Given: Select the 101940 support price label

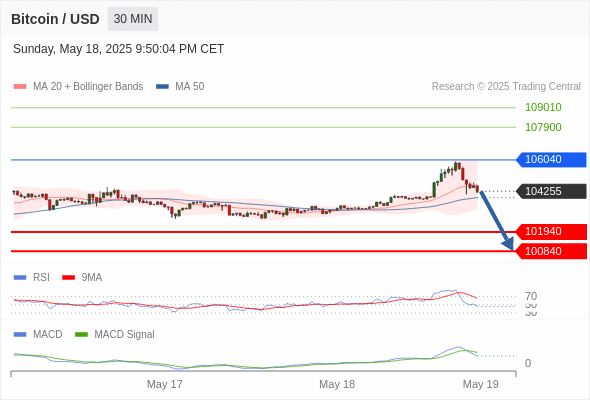Looking at the screenshot, I should coord(551,231).
